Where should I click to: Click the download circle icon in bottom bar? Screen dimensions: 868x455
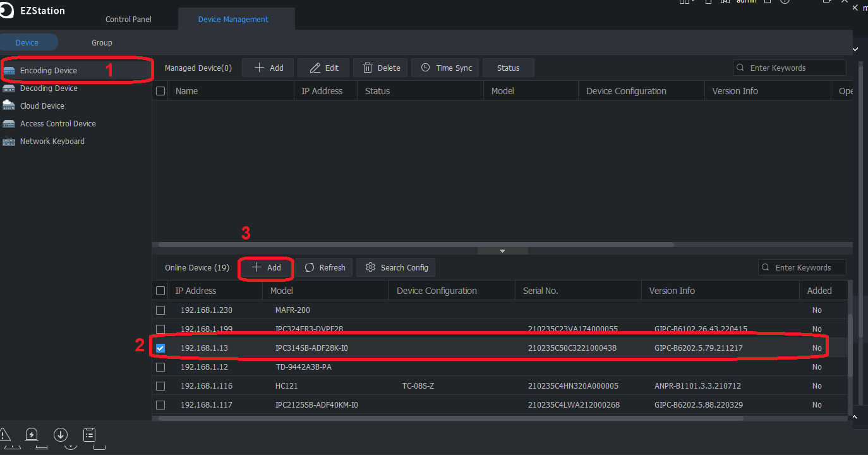coord(61,434)
